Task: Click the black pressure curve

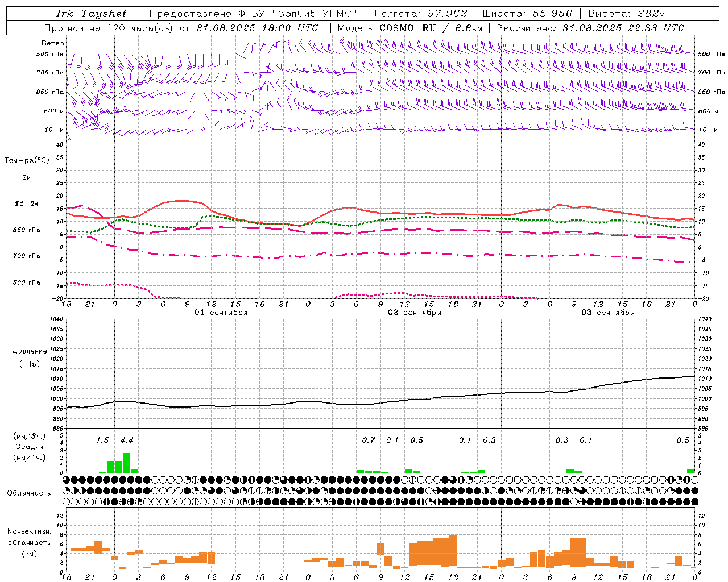Action: point(381,404)
